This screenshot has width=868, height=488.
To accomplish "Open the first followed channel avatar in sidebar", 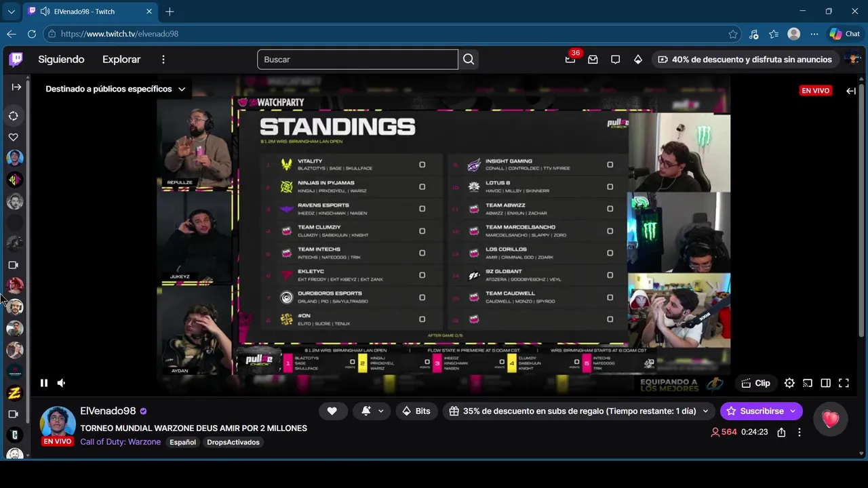I will pos(15,158).
